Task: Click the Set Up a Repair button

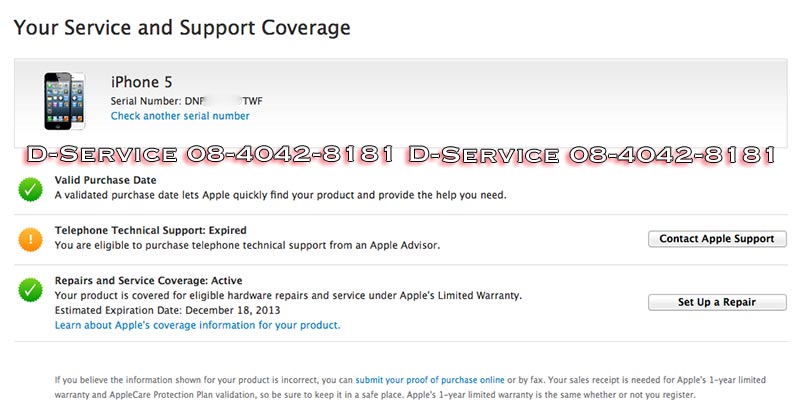Action: [717, 302]
